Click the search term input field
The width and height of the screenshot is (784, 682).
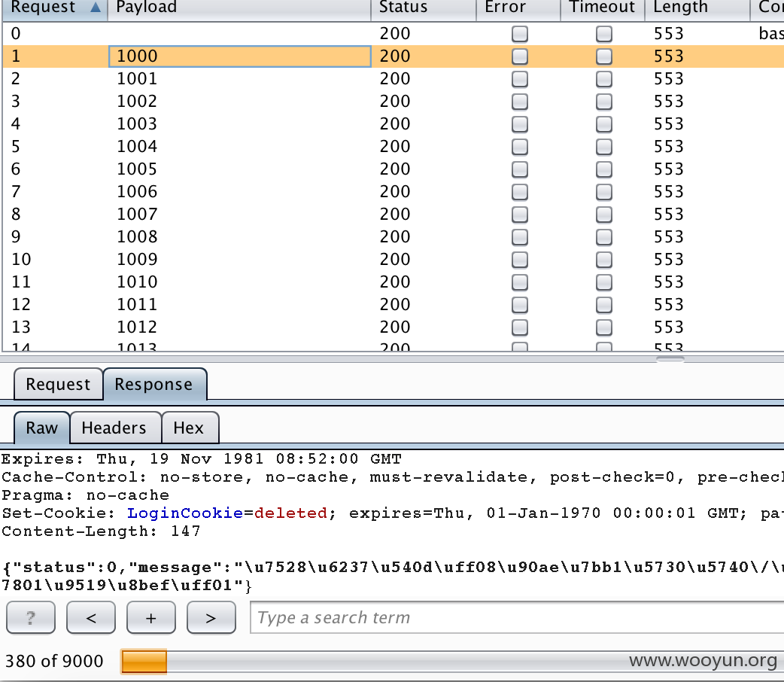517,617
